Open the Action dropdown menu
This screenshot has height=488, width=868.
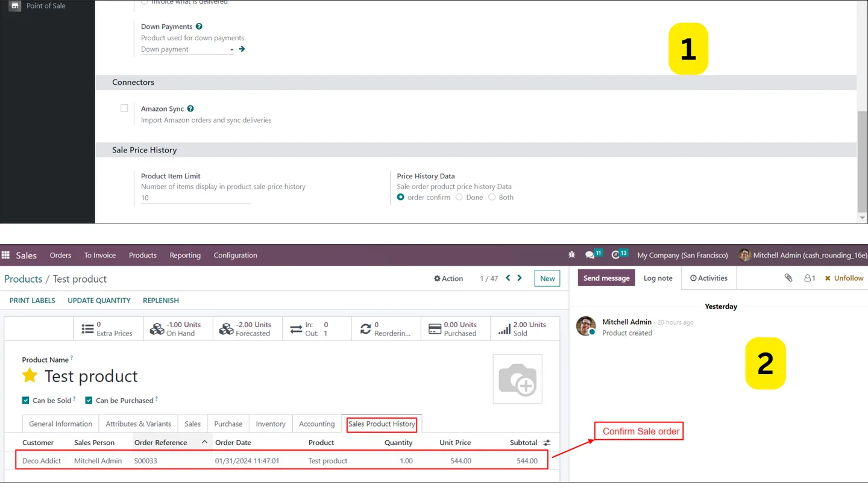coord(448,278)
